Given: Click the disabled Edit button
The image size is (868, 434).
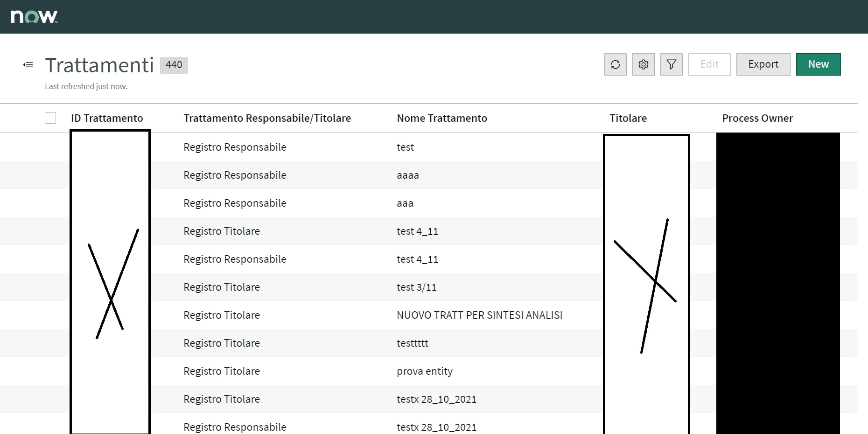Looking at the screenshot, I should click(709, 64).
